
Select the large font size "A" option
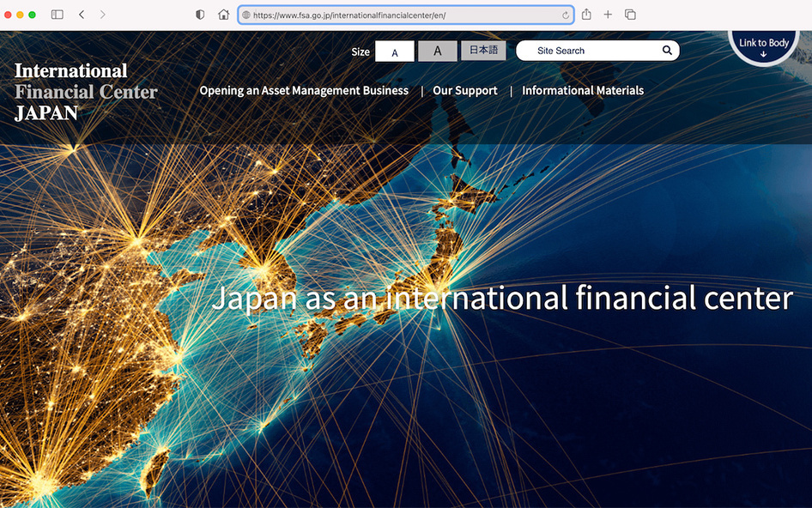pyautogui.click(x=438, y=51)
